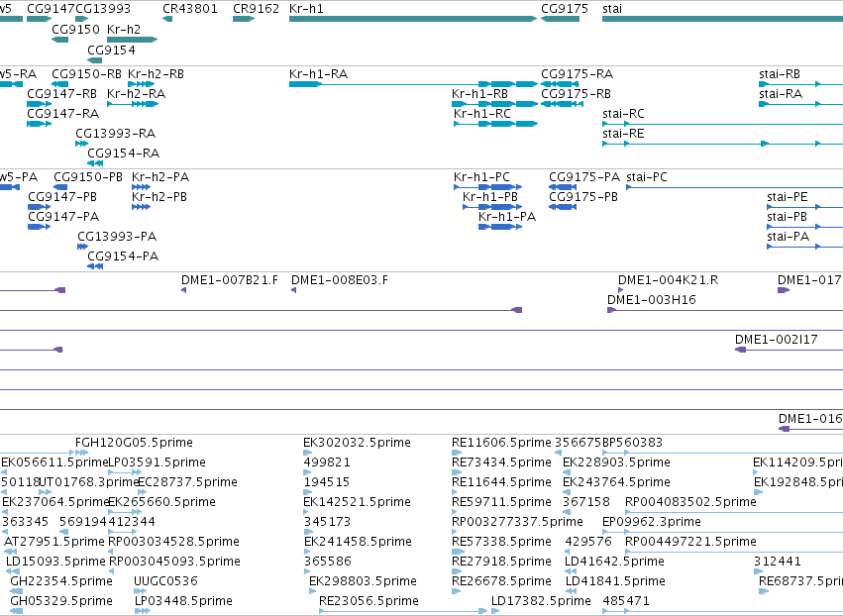The height and width of the screenshot is (616, 843).
Task: Click the Kr-h1-PC protein label
Action: [x=481, y=177]
